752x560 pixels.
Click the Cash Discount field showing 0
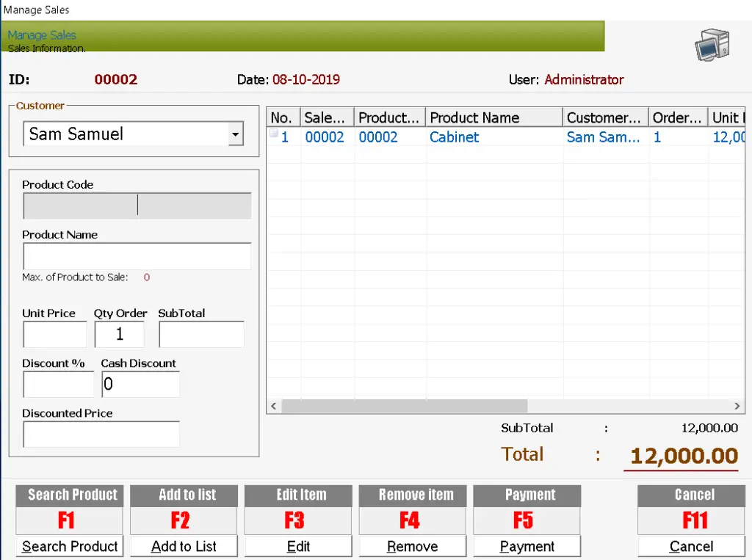[x=140, y=384]
